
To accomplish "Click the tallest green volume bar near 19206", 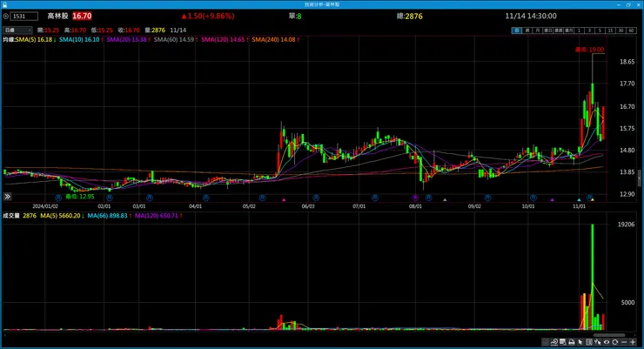I will coord(593,277).
